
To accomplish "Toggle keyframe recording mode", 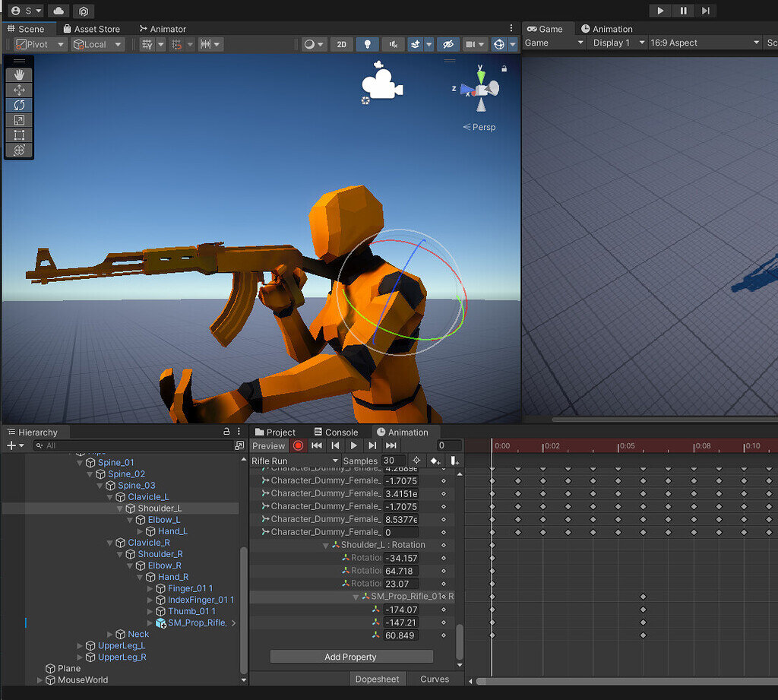I will click(x=298, y=445).
